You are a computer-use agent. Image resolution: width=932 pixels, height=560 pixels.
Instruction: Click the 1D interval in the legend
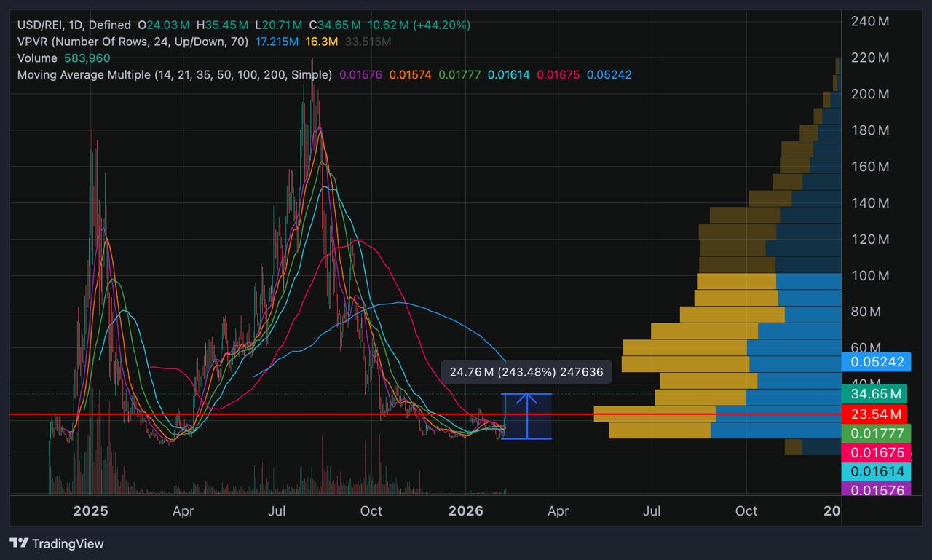coord(75,25)
